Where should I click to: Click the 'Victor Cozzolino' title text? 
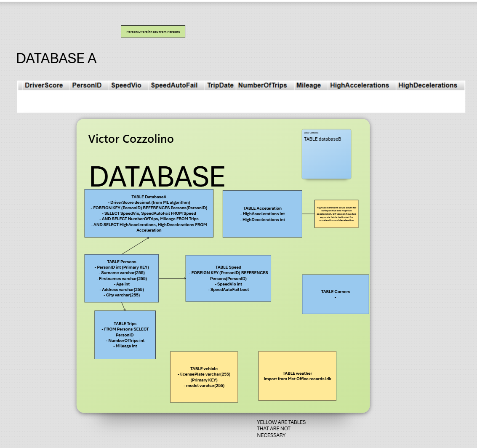(x=131, y=139)
